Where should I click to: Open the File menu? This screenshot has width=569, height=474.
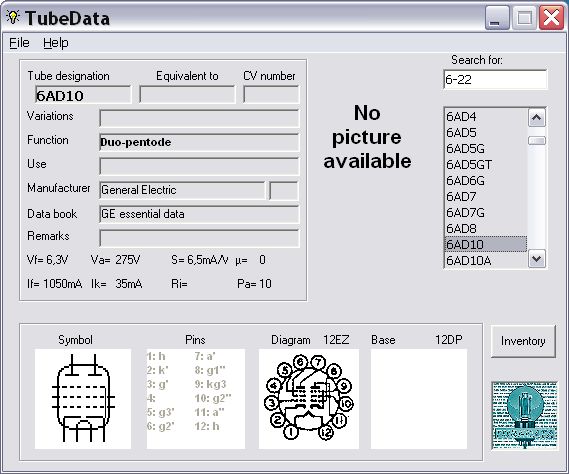(x=19, y=43)
